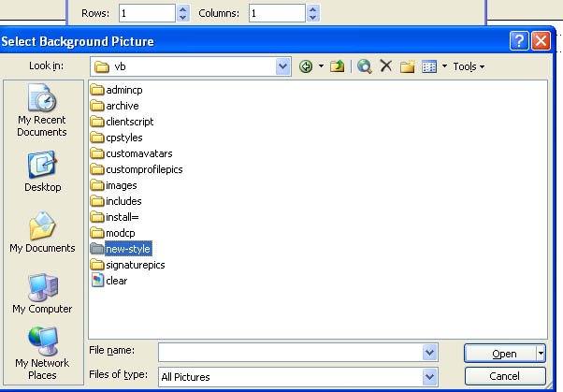The width and height of the screenshot is (563, 392).
Task: Delete the selected item with X icon
Action: pyautogui.click(x=386, y=66)
